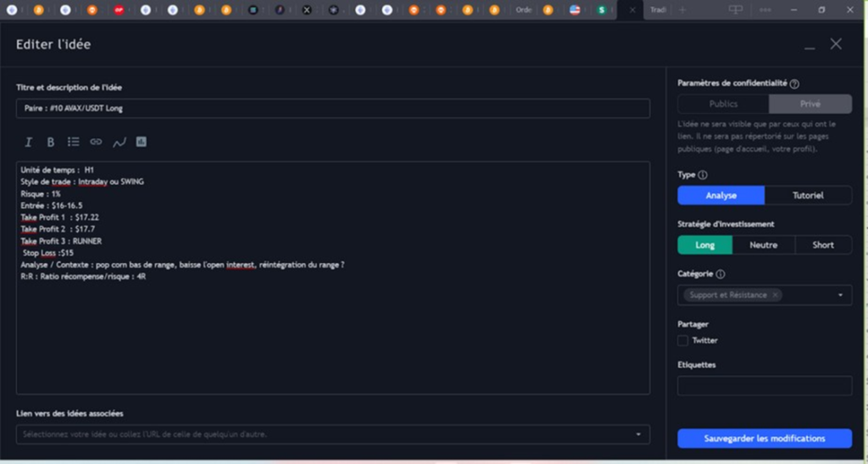Viewport: 868px width, 464px height.
Task: Click the Twitter label under Partager
Action: [704, 341]
